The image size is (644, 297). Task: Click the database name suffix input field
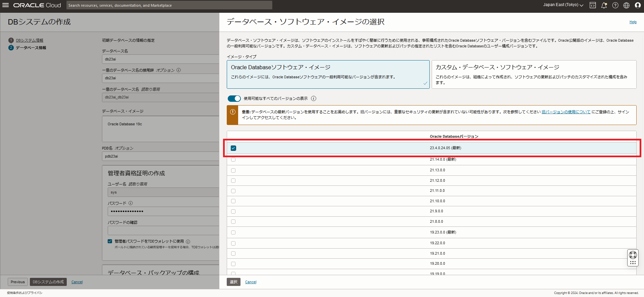tap(161, 78)
